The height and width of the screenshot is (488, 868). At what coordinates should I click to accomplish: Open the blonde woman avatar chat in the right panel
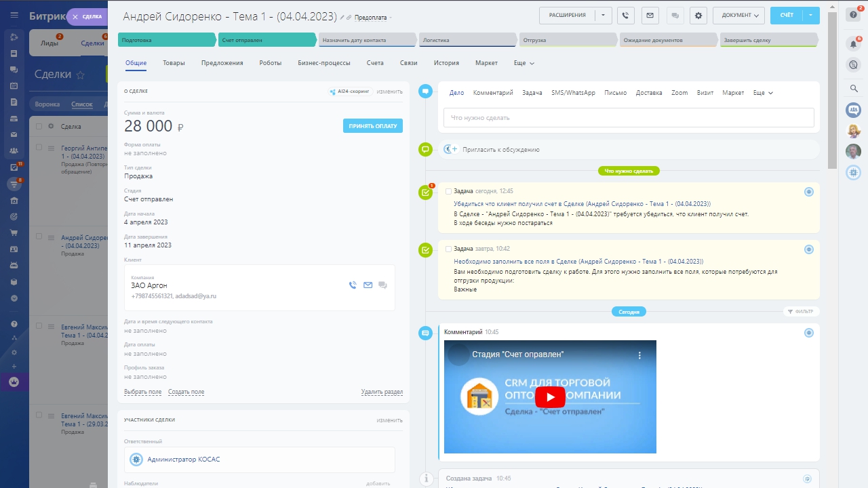click(x=854, y=131)
